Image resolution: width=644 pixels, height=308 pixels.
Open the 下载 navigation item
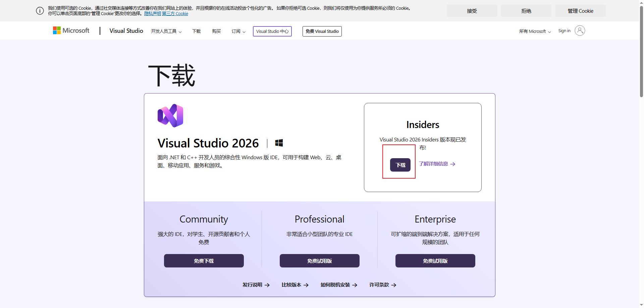(197, 31)
